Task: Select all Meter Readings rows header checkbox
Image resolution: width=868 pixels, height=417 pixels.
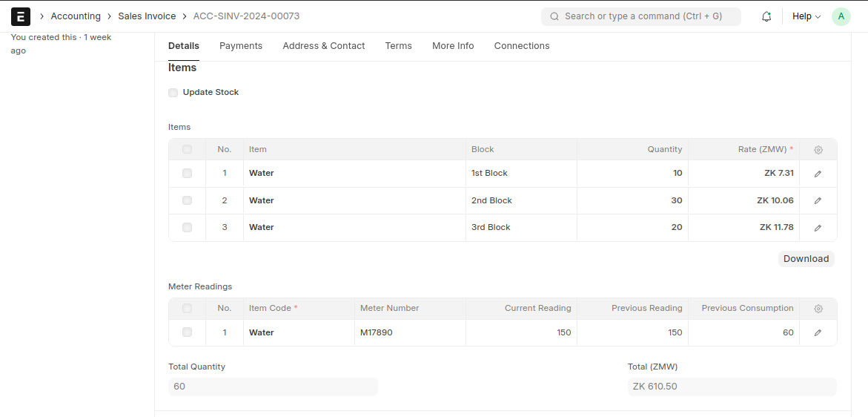Action: pos(187,309)
